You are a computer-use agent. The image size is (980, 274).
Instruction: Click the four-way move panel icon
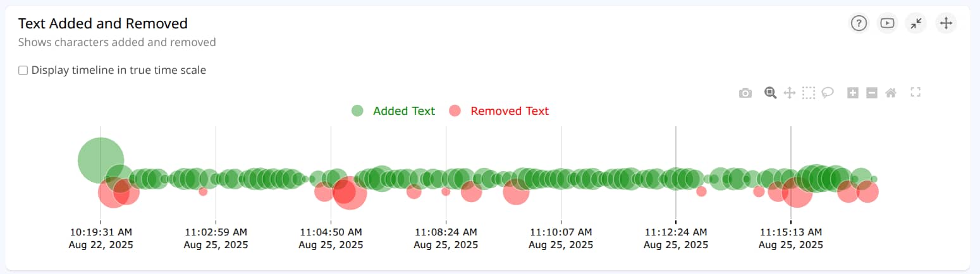point(946,23)
